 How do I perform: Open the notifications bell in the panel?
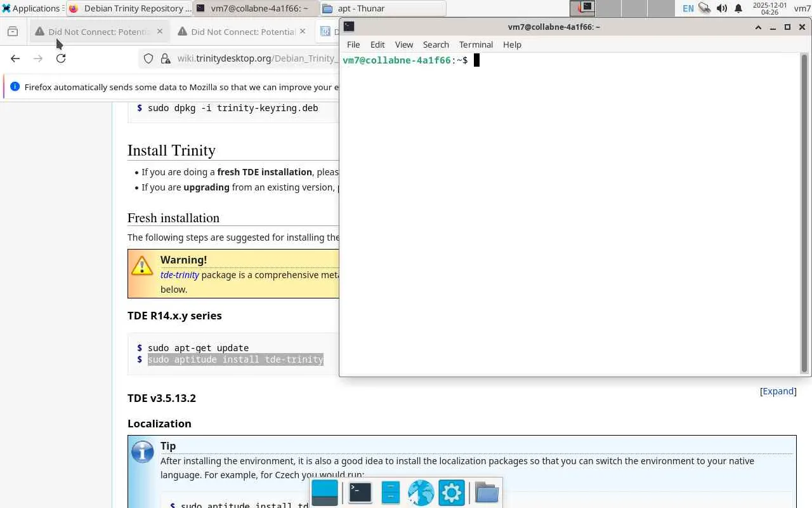[x=738, y=8]
